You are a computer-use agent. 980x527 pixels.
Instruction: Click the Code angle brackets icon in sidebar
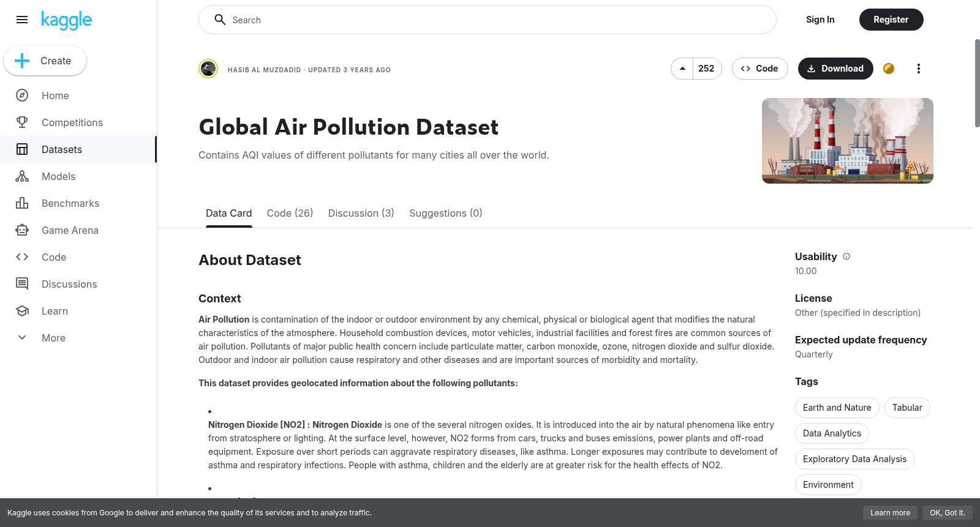click(x=22, y=257)
